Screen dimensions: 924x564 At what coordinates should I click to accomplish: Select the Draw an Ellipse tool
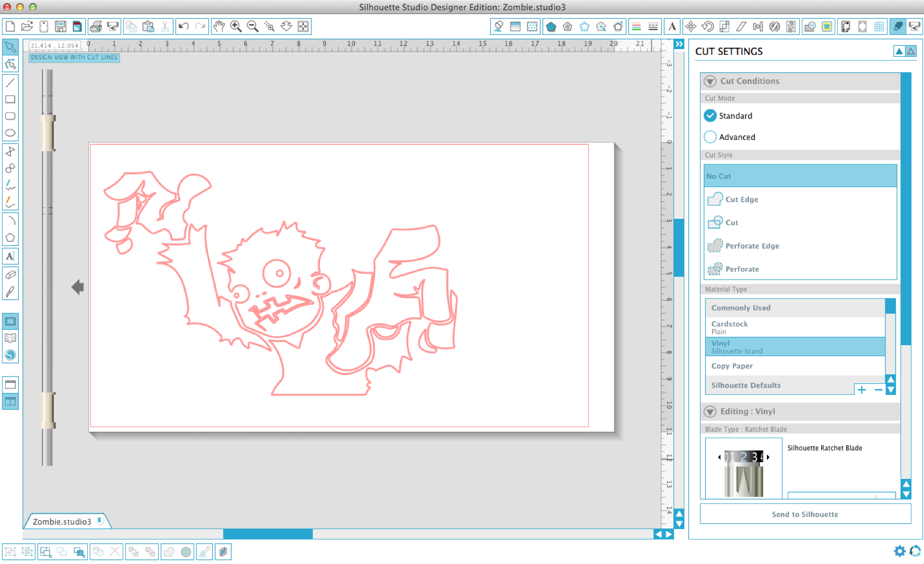coord(10,133)
